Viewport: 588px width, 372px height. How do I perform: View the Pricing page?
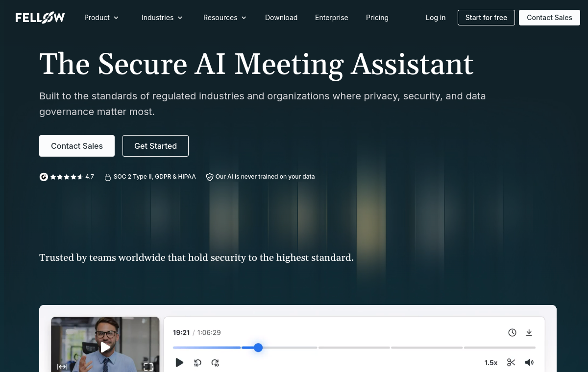(x=377, y=18)
